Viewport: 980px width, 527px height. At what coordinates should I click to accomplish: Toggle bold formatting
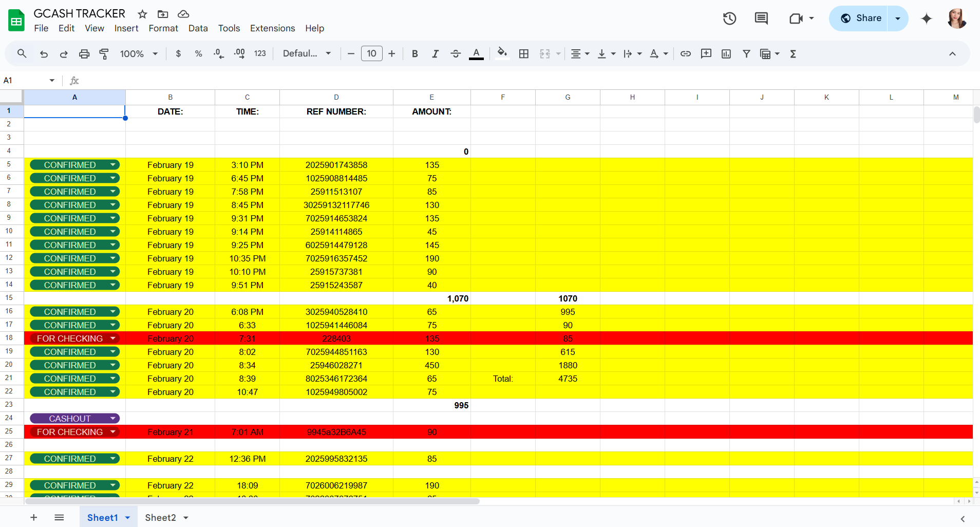point(415,53)
